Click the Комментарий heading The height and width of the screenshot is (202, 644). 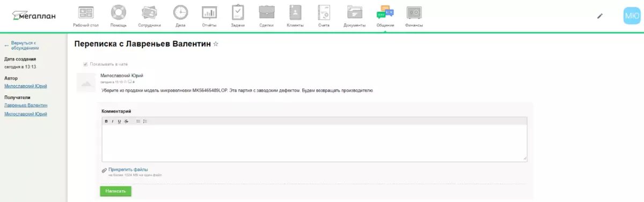[116, 111]
